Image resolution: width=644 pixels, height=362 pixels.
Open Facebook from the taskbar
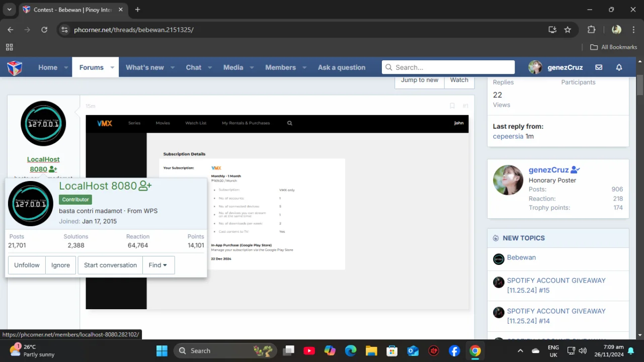[x=454, y=351]
